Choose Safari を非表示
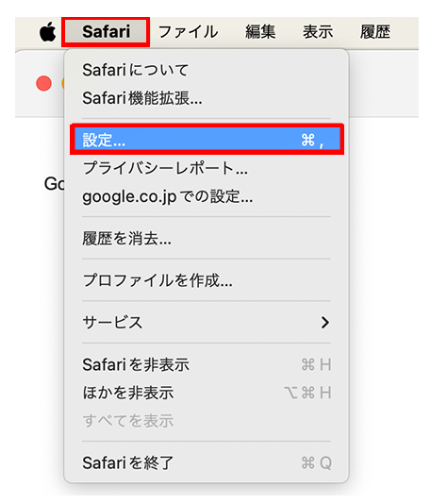The height and width of the screenshot is (504, 431). tap(207, 364)
